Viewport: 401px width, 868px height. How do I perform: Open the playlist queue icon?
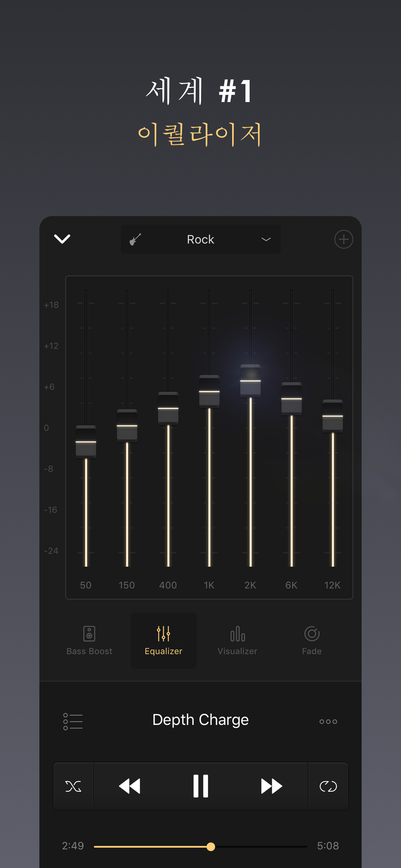(73, 721)
